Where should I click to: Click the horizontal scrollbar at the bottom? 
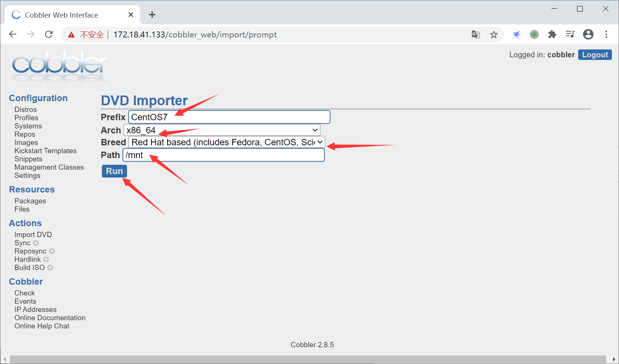pos(308,359)
